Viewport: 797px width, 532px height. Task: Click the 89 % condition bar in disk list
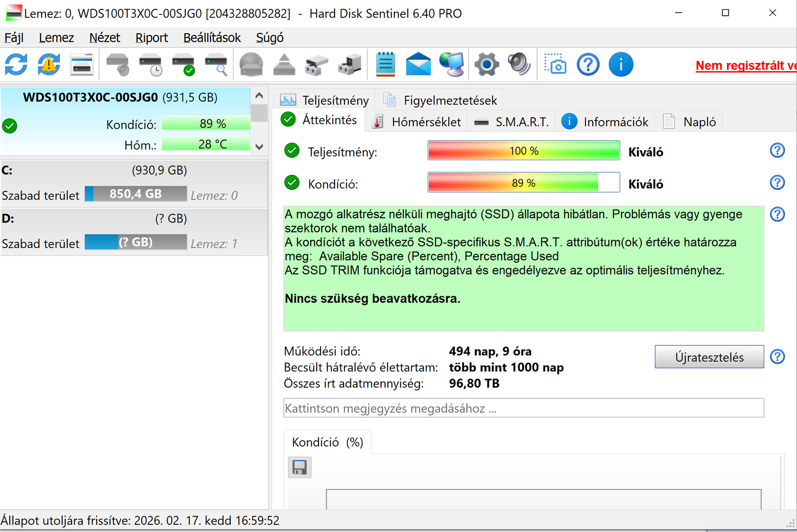pyautogui.click(x=206, y=123)
